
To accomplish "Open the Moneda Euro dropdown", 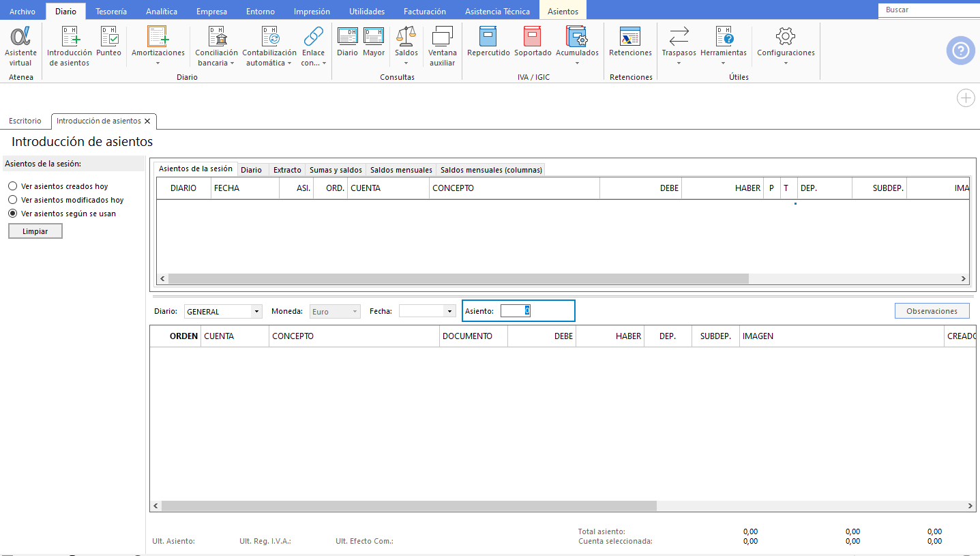I will 355,311.
